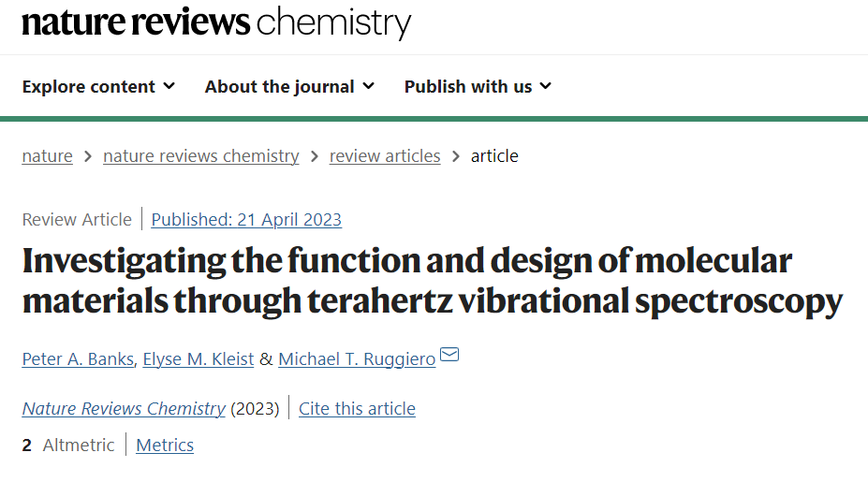Open the Published: 21 April 2023 link
The image size is (868, 482).
tap(246, 220)
